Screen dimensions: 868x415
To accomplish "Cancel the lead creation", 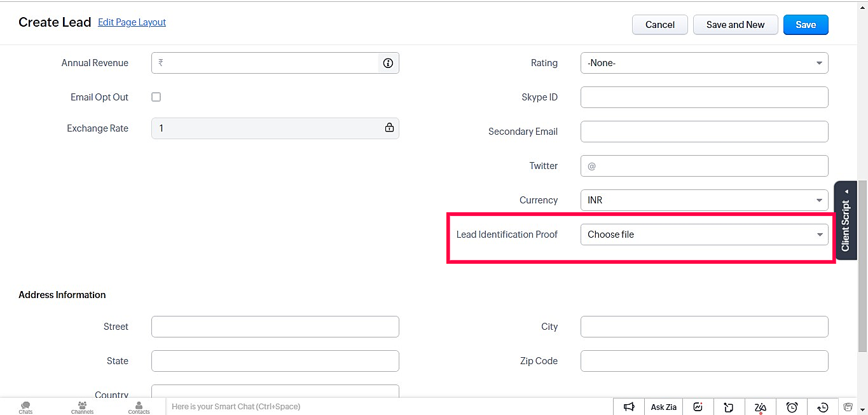I will tap(659, 25).
